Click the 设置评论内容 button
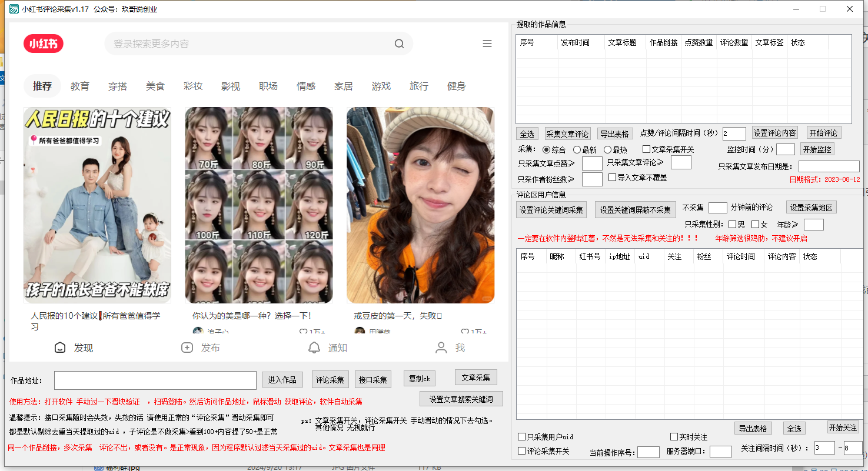868x471 pixels. tap(775, 132)
